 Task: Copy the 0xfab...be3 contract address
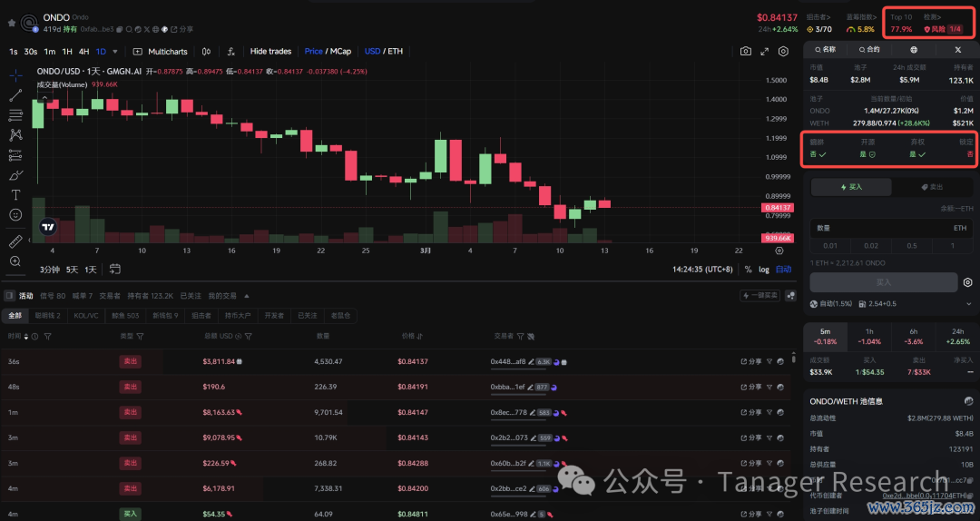(x=119, y=29)
